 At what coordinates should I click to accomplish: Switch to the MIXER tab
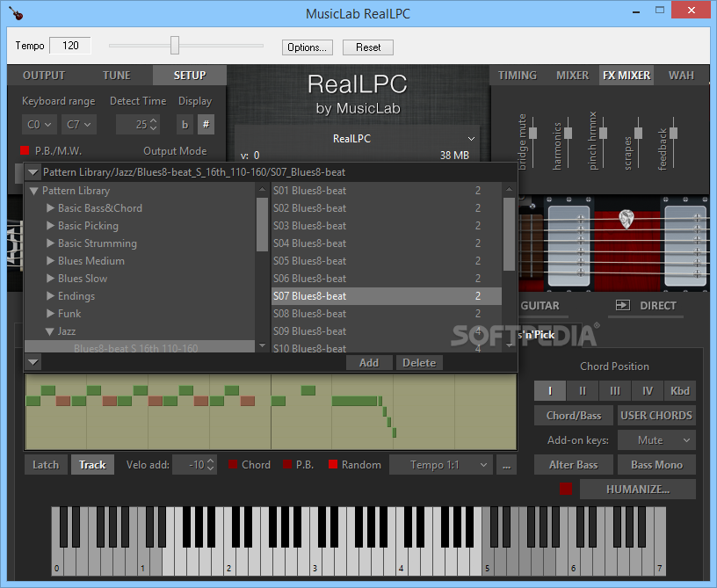[572, 76]
